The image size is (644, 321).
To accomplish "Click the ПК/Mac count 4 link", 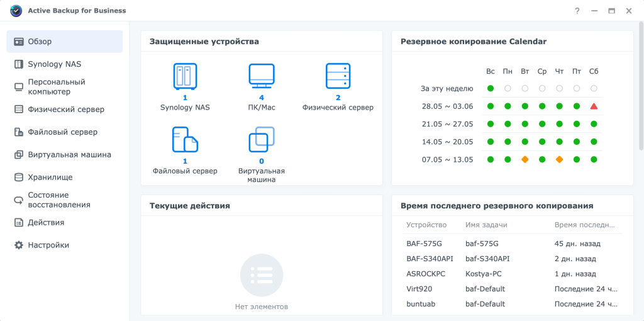I will [x=261, y=98].
